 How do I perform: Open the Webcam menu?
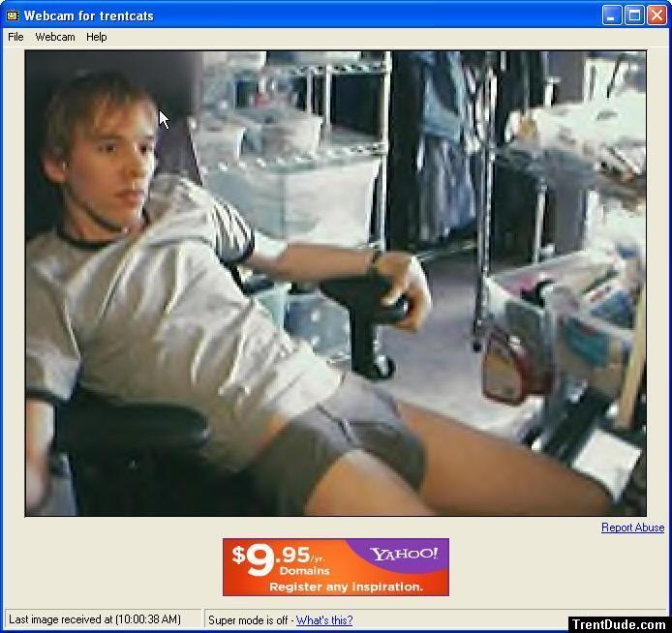tap(55, 37)
